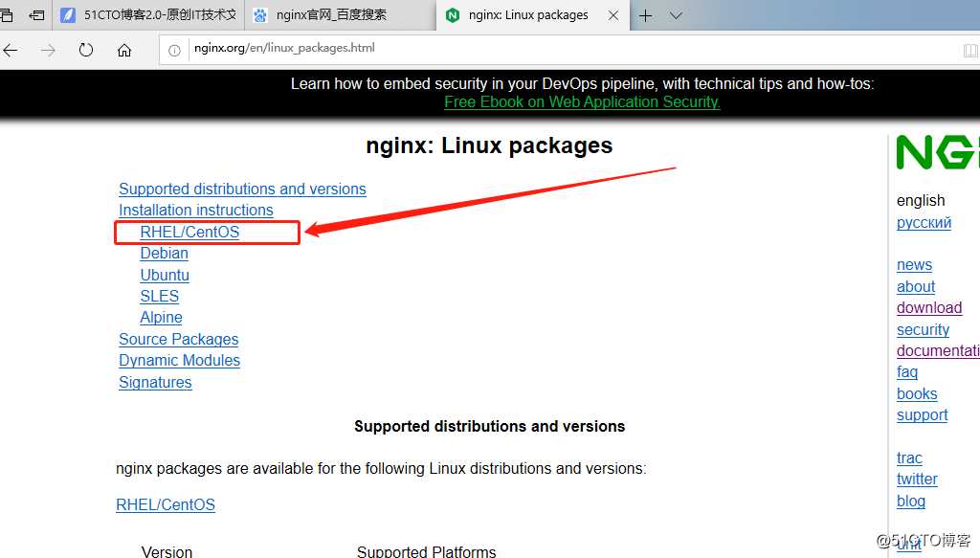Open reading view icon in address bar

tap(970, 51)
